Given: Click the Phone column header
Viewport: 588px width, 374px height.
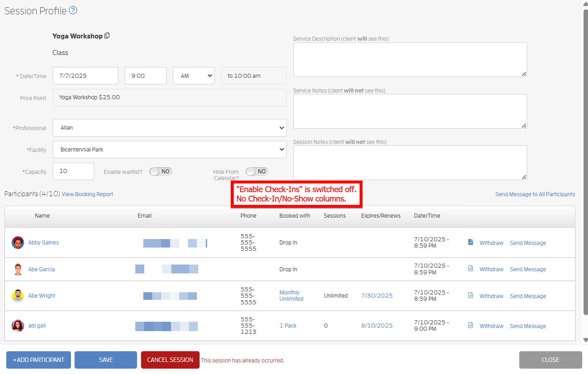Looking at the screenshot, I should pyautogui.click(x=249, y=216).
